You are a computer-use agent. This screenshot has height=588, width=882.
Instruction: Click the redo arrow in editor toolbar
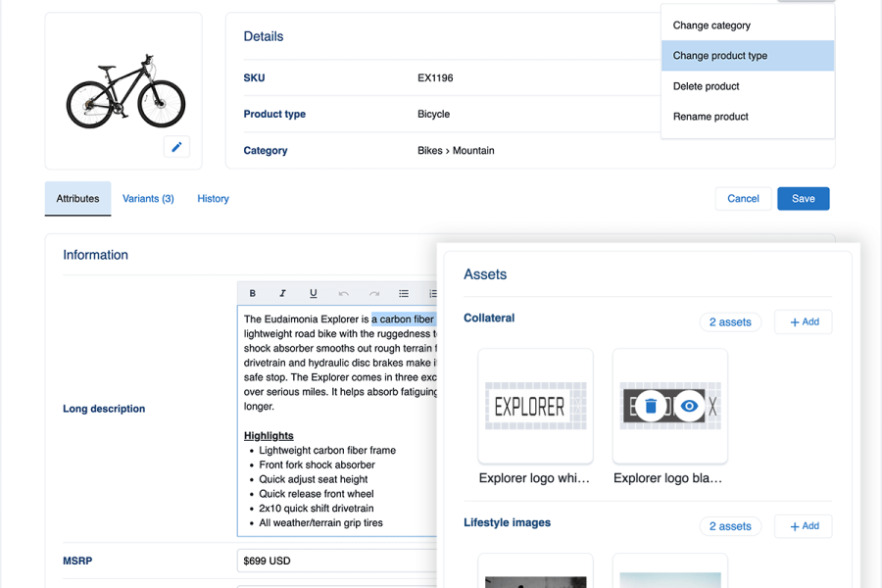373,293
